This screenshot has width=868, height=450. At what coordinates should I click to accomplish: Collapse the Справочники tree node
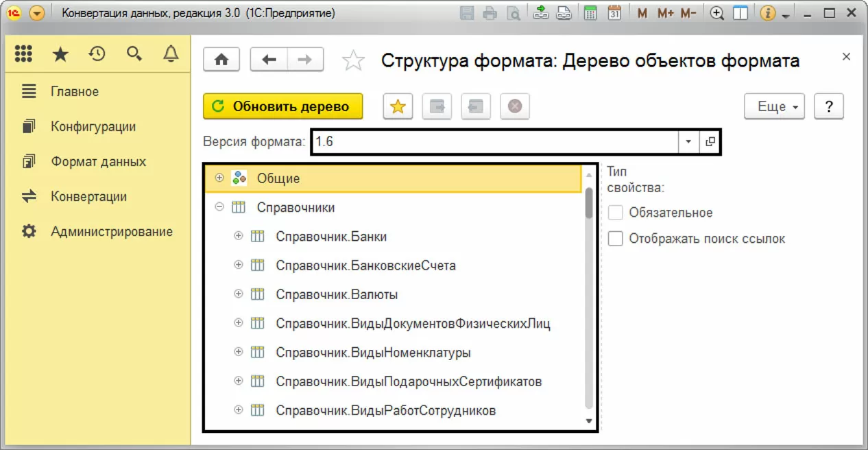(x=219, y=206)
